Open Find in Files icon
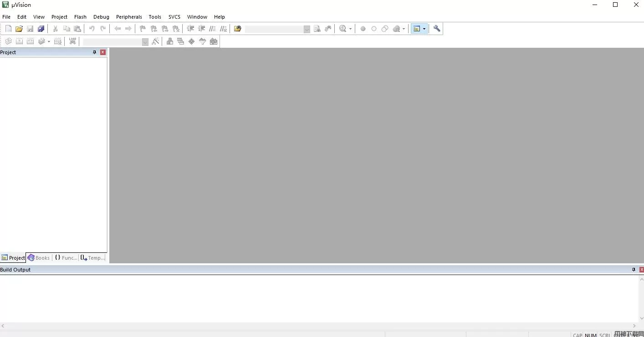The image size is (644, 337). coord(237,29)
